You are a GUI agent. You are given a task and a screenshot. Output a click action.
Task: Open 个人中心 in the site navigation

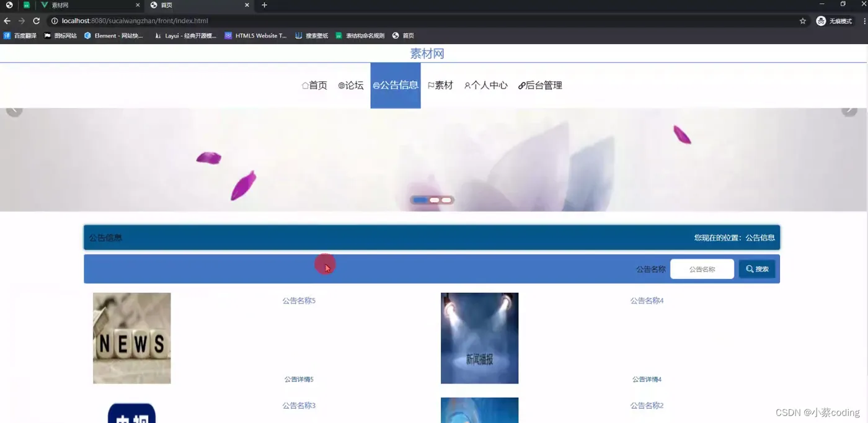pyautogui.click(x=485, y=86)
